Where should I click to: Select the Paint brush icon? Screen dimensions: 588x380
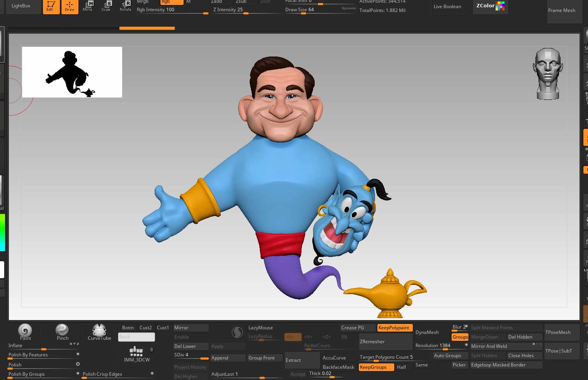tap(25, 332)
